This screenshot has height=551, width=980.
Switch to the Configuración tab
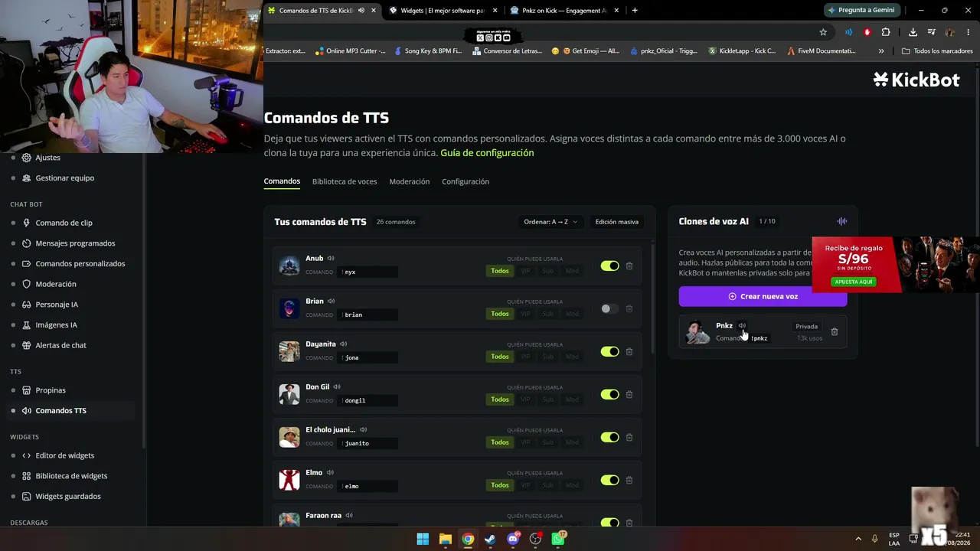click(465, 181)
